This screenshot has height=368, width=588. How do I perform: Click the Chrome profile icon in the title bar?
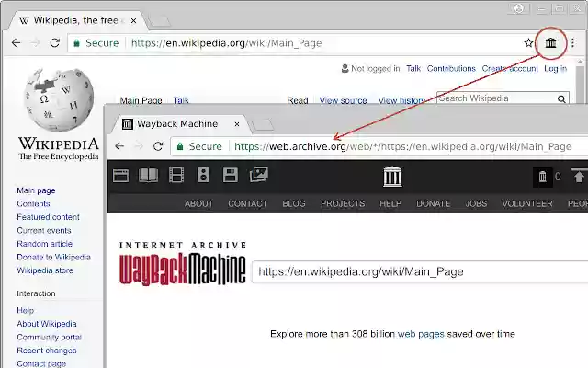pyautogui.click(x=519, y=8)
